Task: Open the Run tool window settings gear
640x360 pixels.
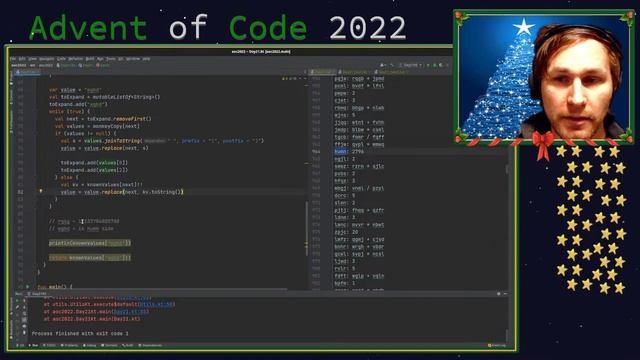Action: click(x=499, y=294)
